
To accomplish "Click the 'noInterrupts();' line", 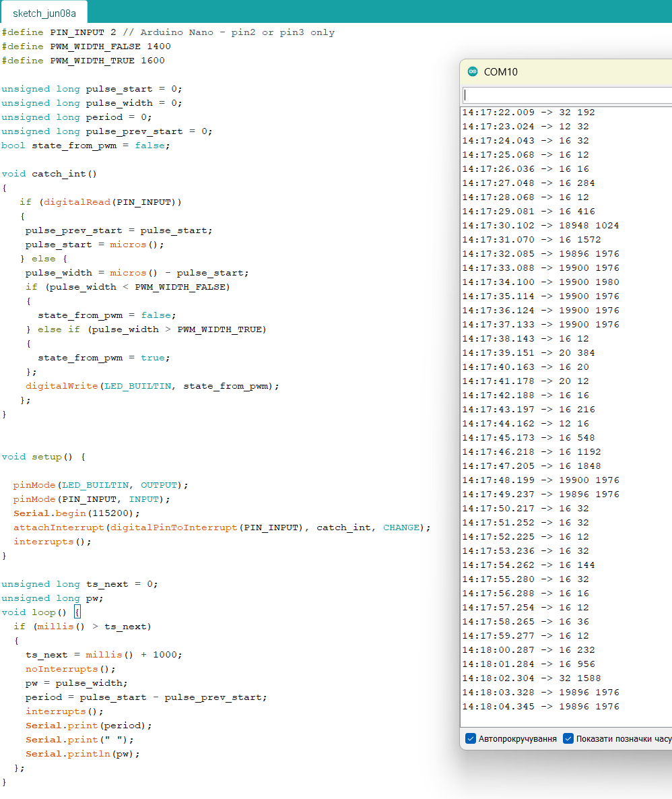I will (x=70, y=668).
